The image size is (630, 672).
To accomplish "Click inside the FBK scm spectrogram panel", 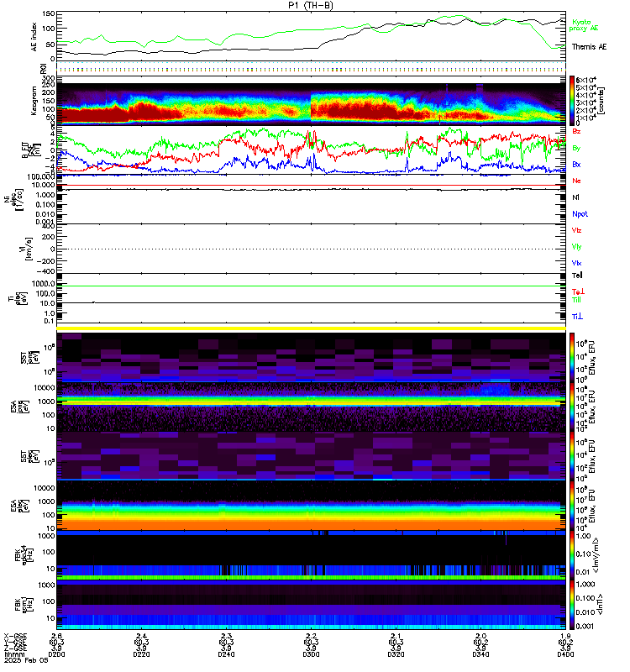I will click(x=311, y=605).
